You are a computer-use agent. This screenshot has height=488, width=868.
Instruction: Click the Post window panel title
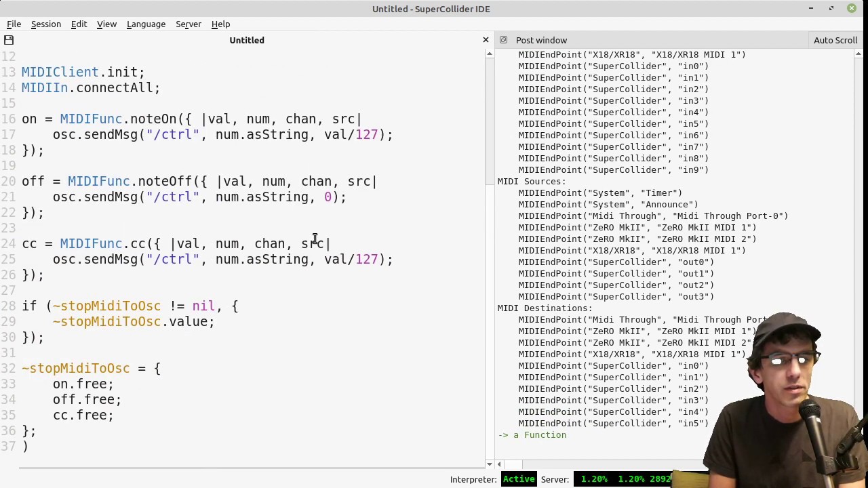point(541,40)
